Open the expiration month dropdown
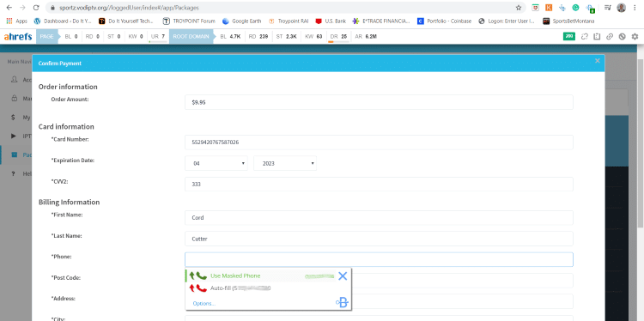This screenshot has height=321, width=644. pos(216,163)
